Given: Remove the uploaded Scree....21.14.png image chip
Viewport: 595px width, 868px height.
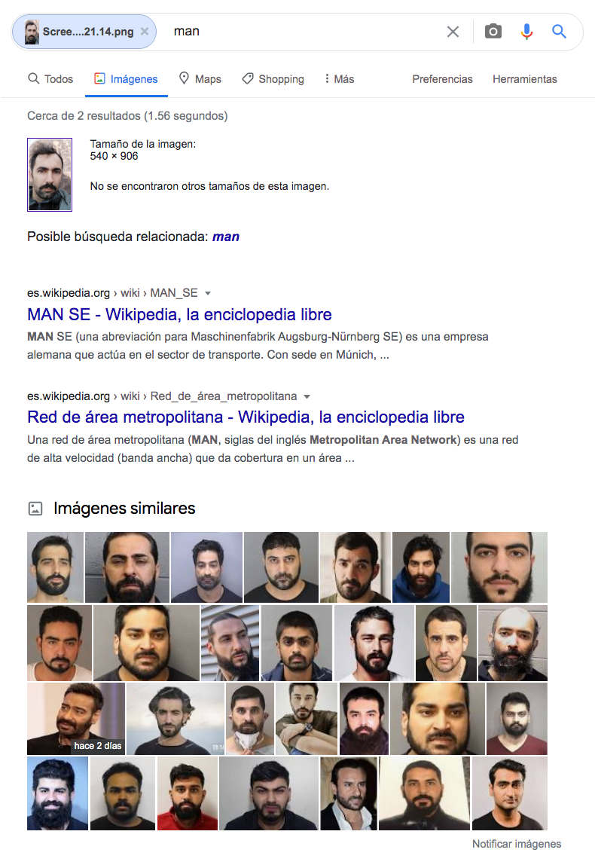Looking at the screenshot, I should click(x=145, y=32).
